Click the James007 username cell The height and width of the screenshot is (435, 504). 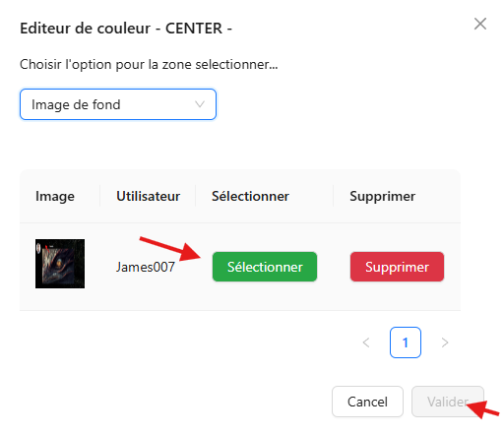click(x=146, y=267)
